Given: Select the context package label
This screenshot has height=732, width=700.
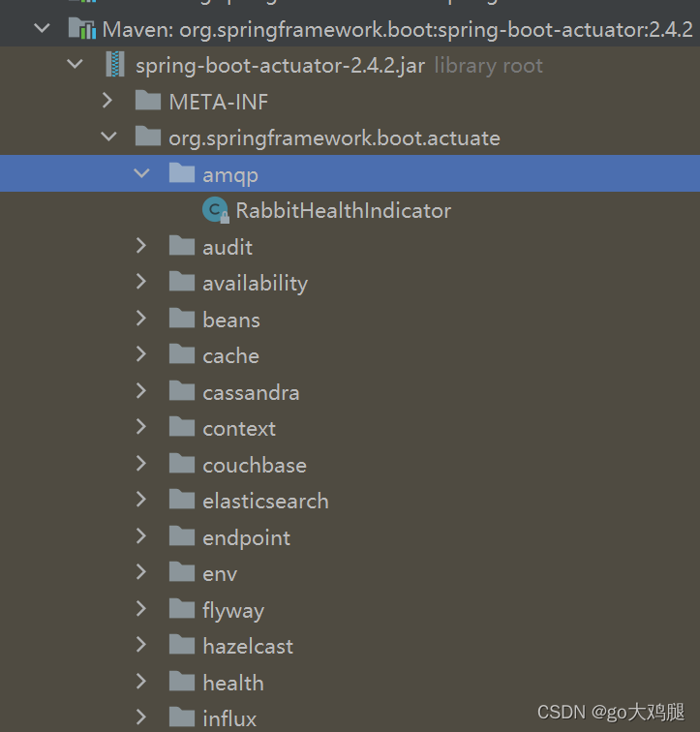Looking at the screenshot, I should [x=239, y=429].
